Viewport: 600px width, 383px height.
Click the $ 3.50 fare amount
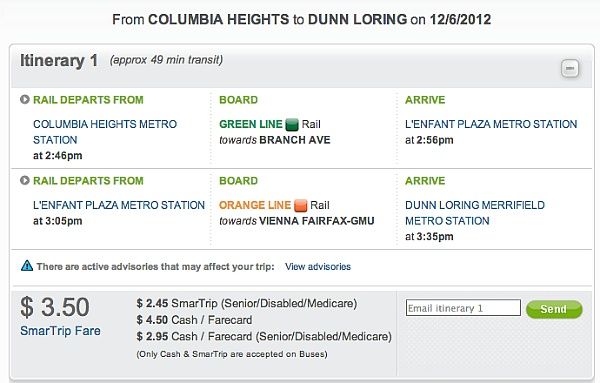pos(55,307)
